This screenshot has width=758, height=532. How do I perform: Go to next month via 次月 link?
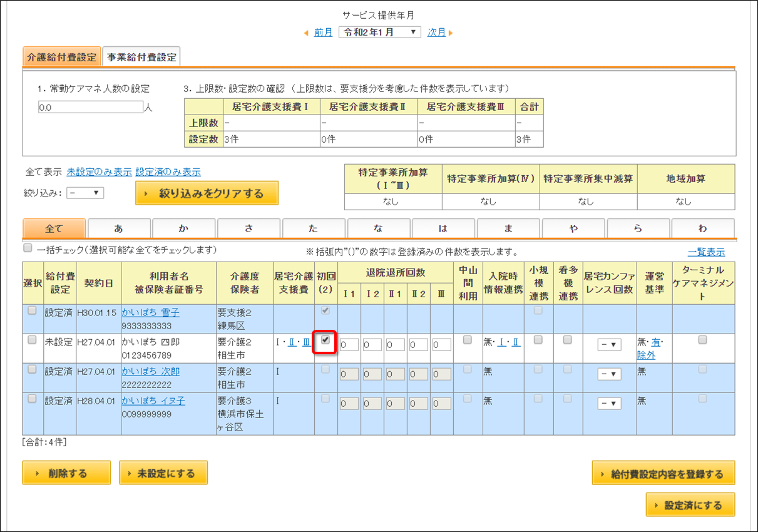coord(436,33)
